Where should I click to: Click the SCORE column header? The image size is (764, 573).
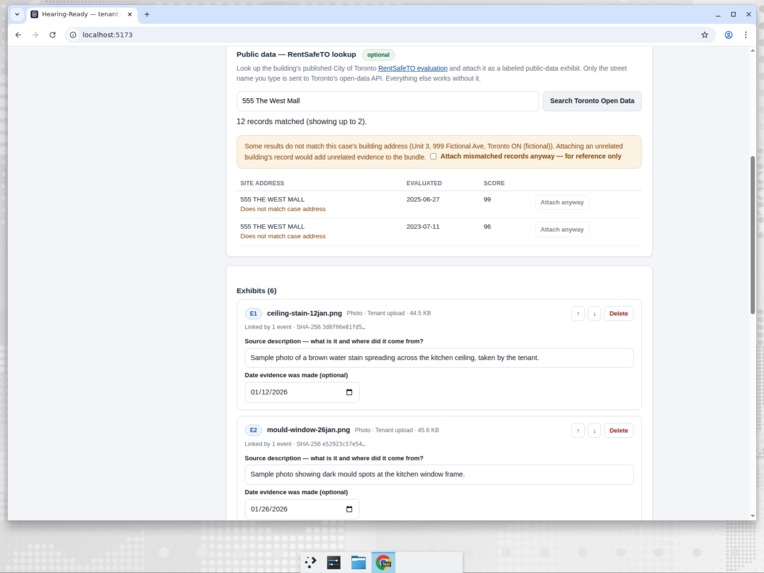click(x=494, y=183)
